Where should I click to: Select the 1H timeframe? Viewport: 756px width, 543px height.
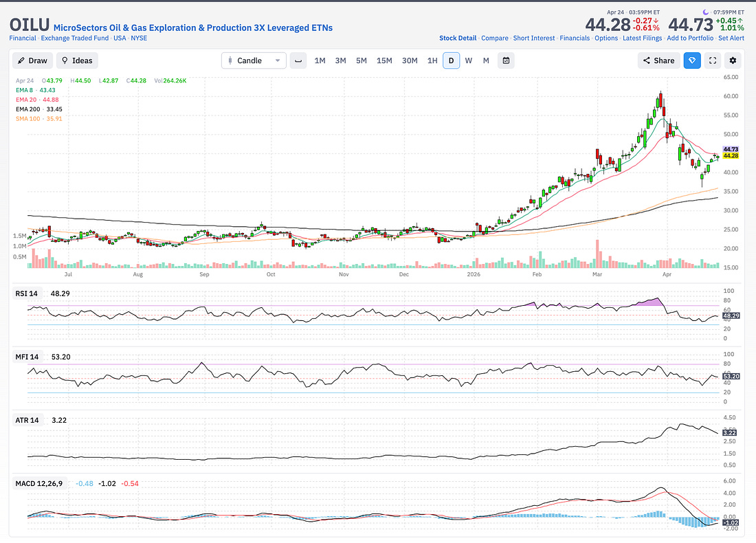tap(432, 60)
